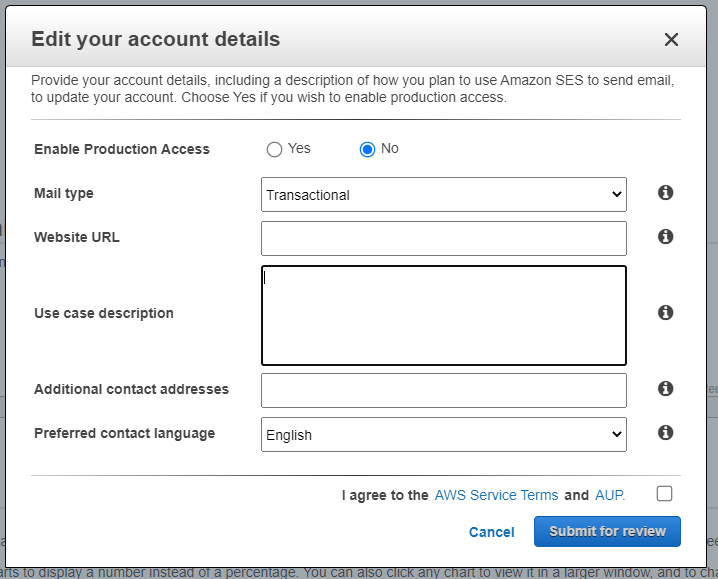
Task: Click into the Website URL field
Action: click(x=443, y=238)
